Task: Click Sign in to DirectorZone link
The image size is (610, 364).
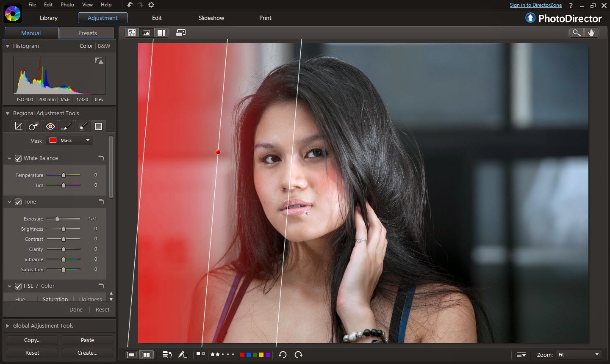Action: 535,5
